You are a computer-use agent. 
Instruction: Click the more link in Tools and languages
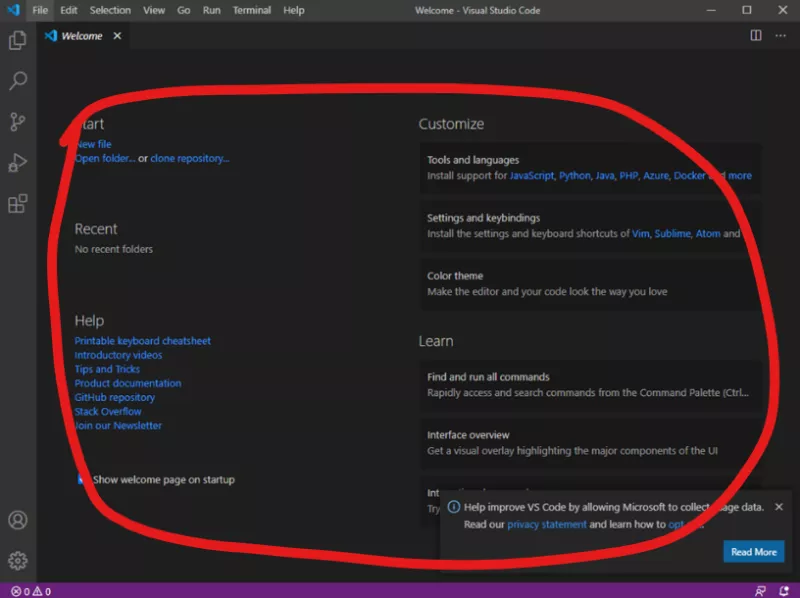click(x=740, y=176)
